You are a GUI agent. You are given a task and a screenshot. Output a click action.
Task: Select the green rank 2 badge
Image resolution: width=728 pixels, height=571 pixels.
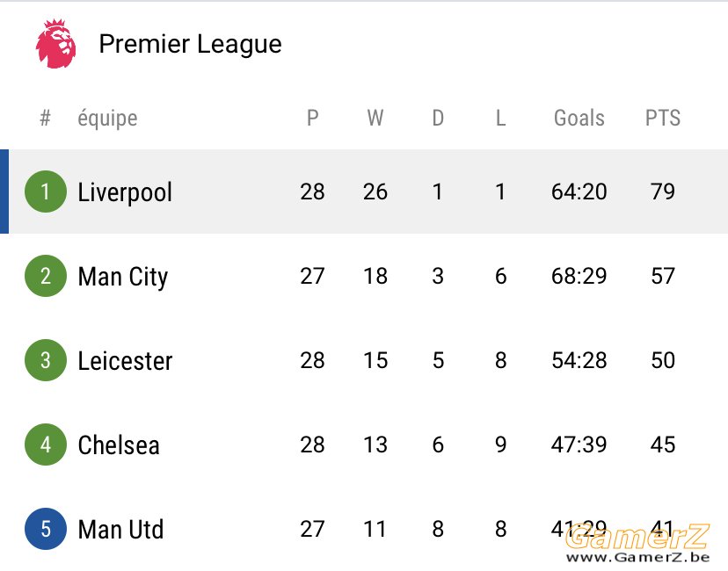click(46, 276)
